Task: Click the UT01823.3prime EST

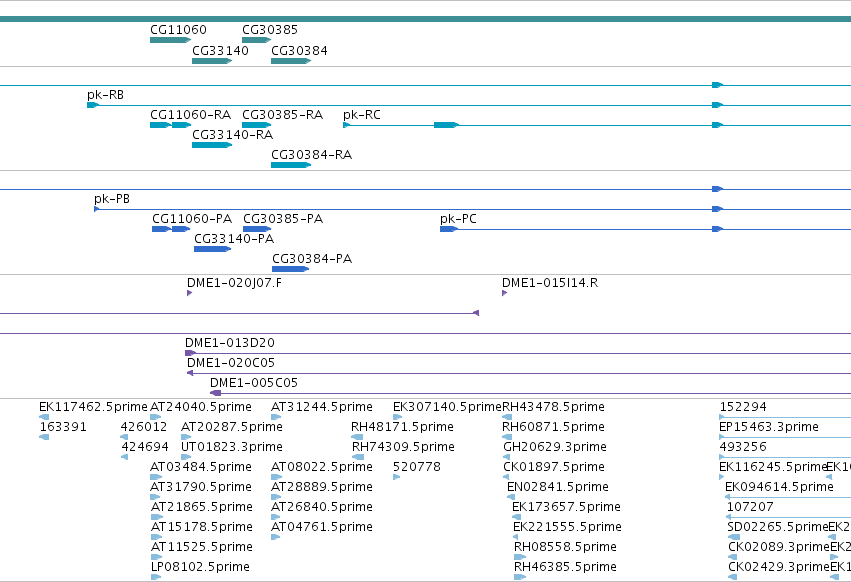Action: pos(186,458)
